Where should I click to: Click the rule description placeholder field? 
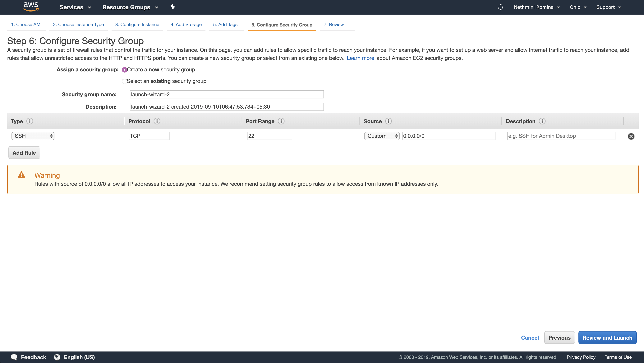561,136
